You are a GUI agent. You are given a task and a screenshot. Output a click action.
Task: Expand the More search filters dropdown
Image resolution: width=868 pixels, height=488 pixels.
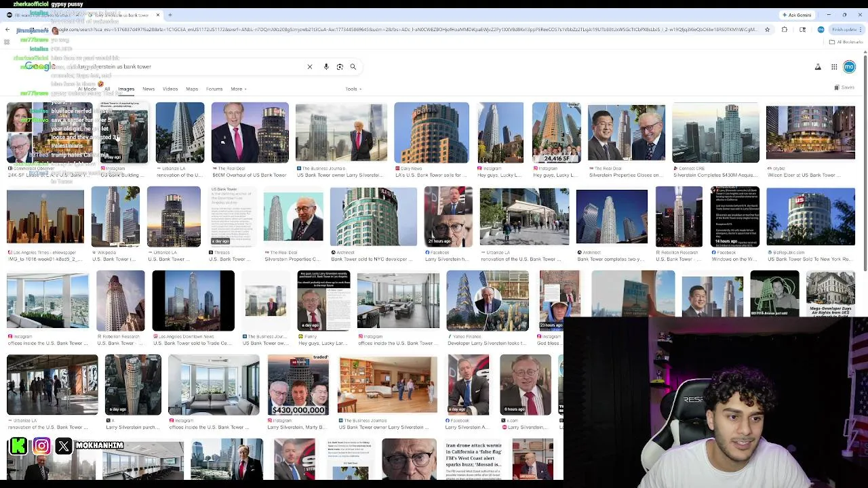coord(238,89)
